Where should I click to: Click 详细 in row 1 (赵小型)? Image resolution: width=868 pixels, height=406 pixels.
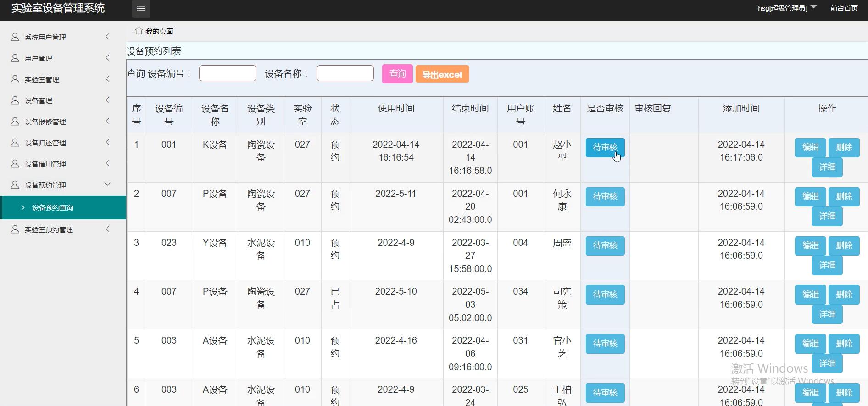[827, 167]
